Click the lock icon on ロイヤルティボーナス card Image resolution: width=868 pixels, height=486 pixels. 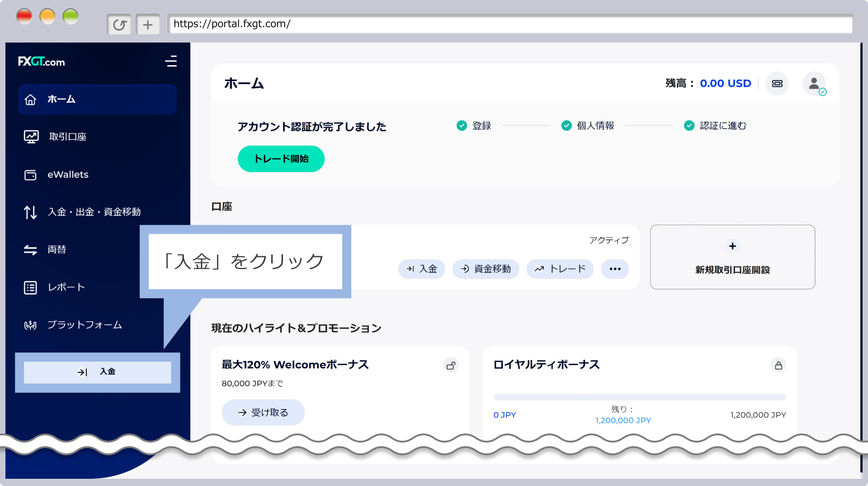(x=778, y=365)
